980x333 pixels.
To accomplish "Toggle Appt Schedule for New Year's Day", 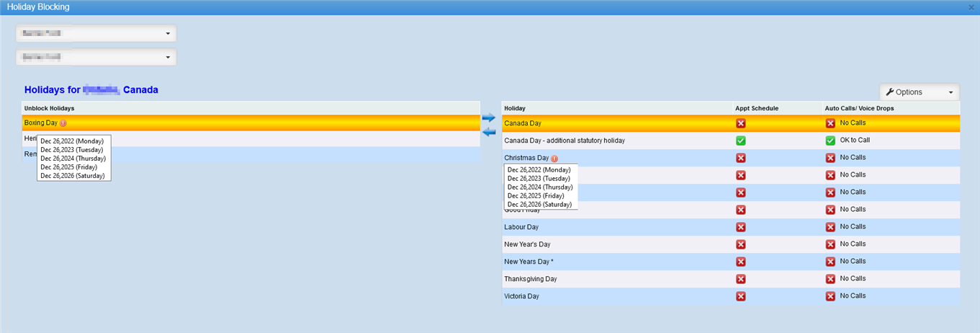I will coord(741,244).
